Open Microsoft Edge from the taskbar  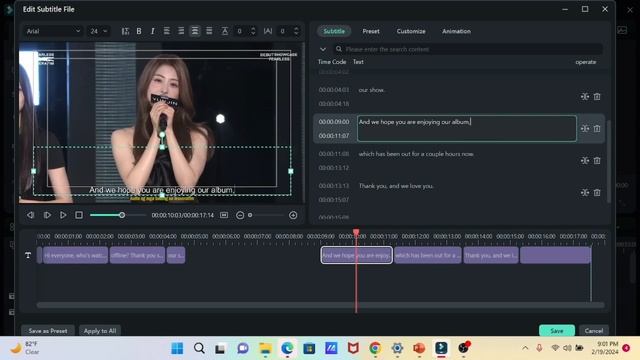(287, 348)
